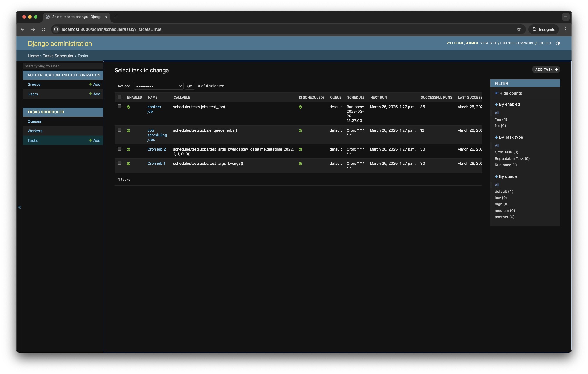The width and height of the screenshot is (588, 374).
Task: Check the box for 'another job' row
Action: coord(119,106)
